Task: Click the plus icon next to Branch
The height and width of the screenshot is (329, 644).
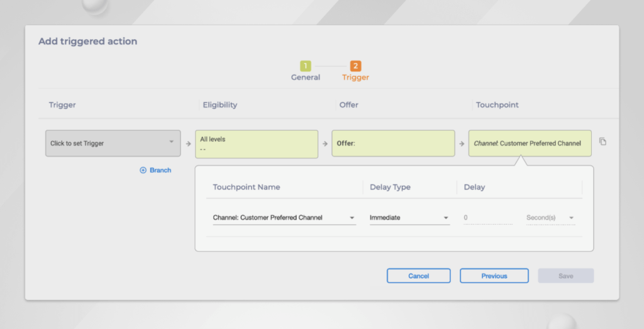Action: click(x=143, y=170)
